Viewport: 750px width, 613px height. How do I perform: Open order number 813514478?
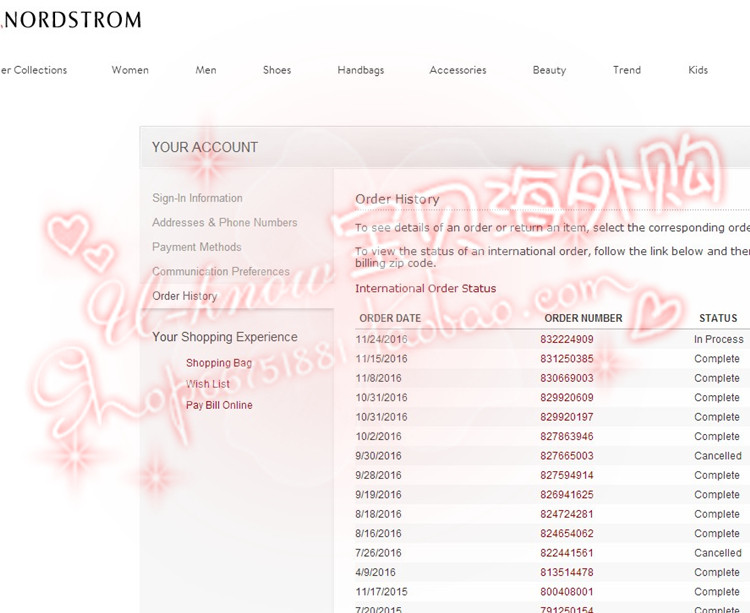pyautogui.click(x=567, y=572)
